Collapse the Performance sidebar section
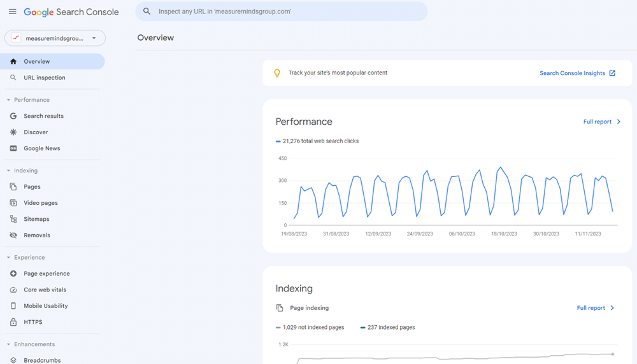Screen dimensions: 637x364 (x=27, y=100)
